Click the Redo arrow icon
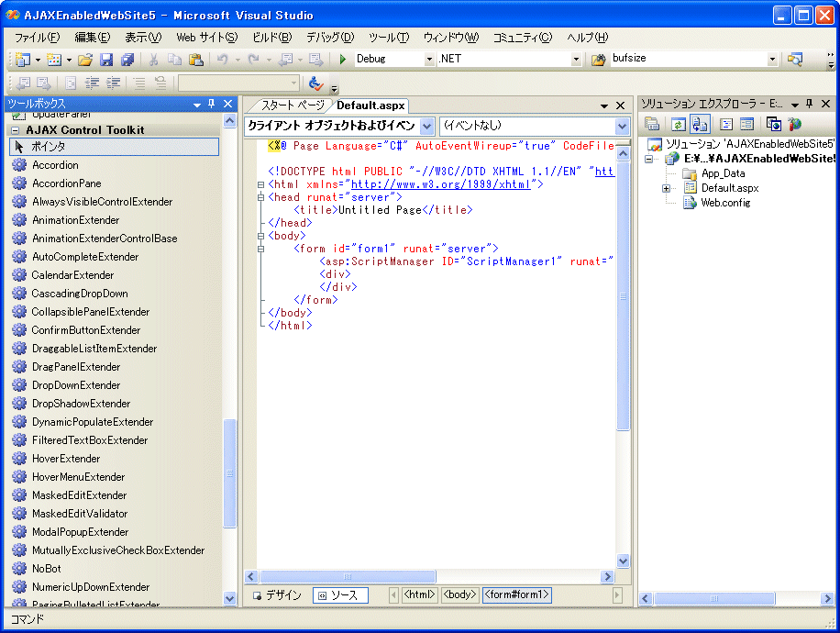Viewport: 840px width, 633px height. [x=254, y=60]
